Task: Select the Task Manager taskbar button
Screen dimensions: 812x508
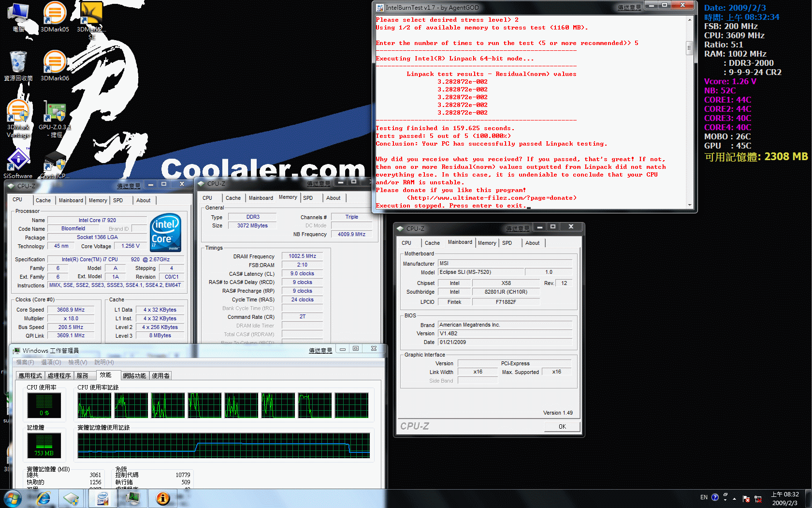Action: pyautogui.click(x=132, y=498)
